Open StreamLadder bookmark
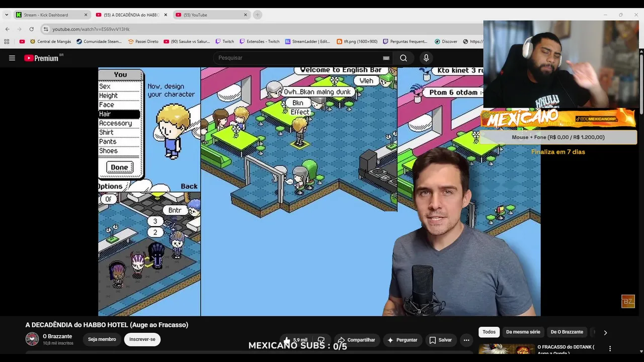The height and width of the screenshot is (362, 644). (x=307, y=42)
